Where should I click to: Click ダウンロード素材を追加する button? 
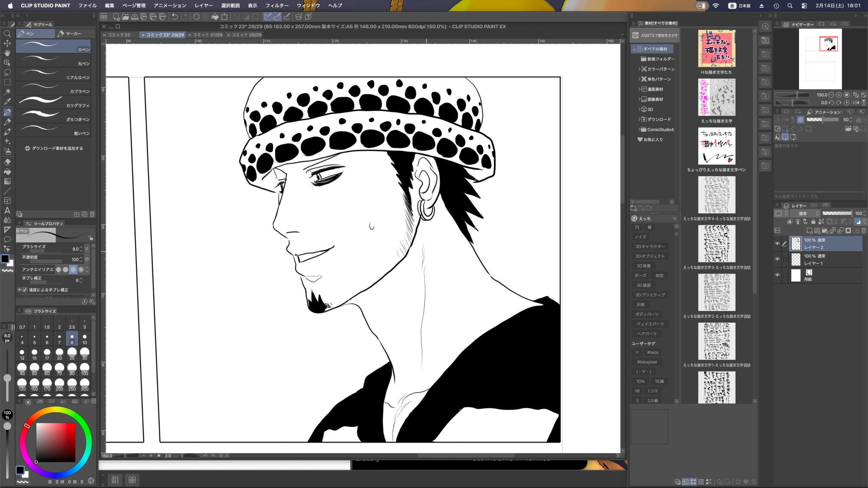54,148
